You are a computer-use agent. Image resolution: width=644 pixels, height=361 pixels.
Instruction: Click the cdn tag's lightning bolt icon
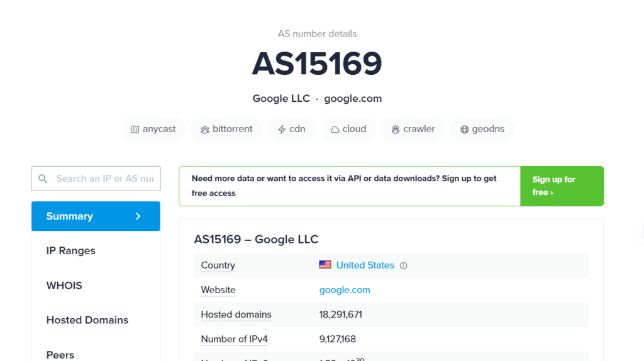click(x=282, y=130)
